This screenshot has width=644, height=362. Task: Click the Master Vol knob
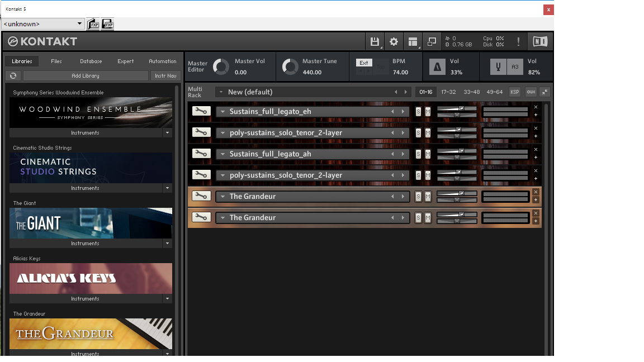point(221,66)
